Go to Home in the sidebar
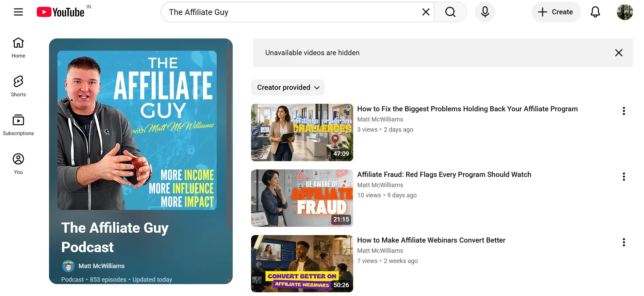The height and width of the screenshot is (296, 644). pos(18,48)
